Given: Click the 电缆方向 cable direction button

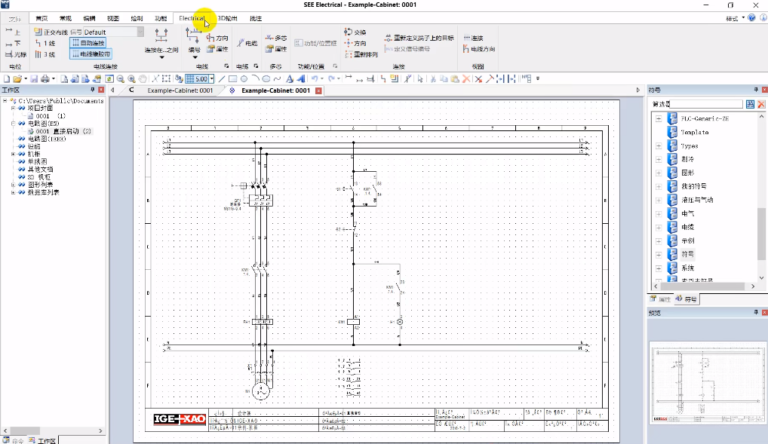Looking at the screenshot, I should click(x=479, y=49).
